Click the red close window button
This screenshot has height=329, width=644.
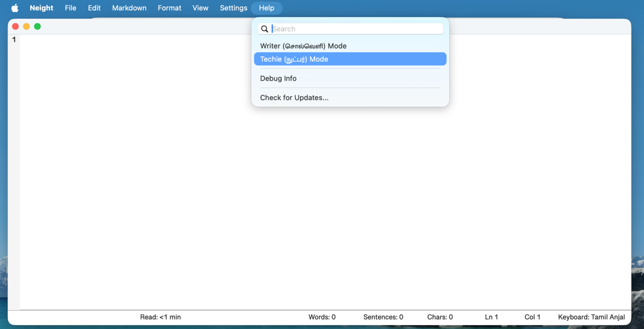coord(16,26)
